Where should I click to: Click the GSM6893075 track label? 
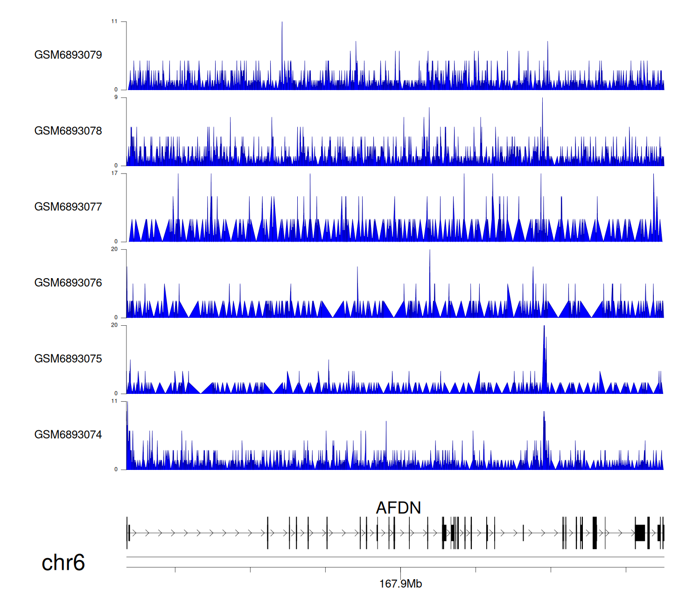point(68,359)
